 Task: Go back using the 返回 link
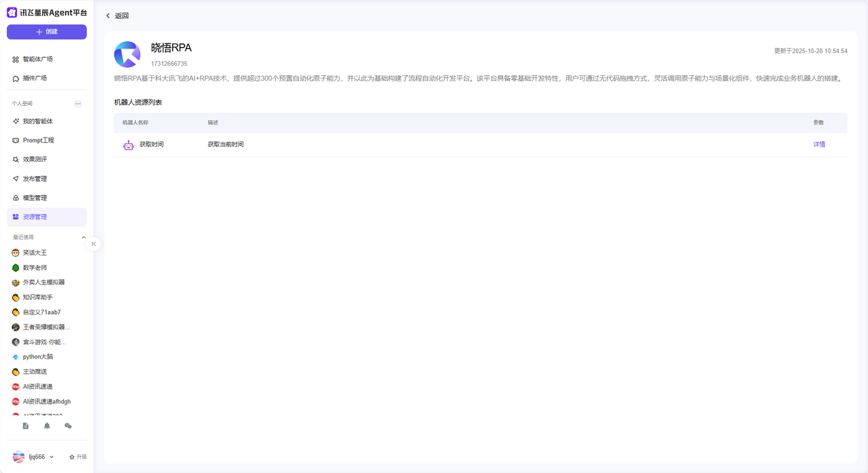point(117,16)
